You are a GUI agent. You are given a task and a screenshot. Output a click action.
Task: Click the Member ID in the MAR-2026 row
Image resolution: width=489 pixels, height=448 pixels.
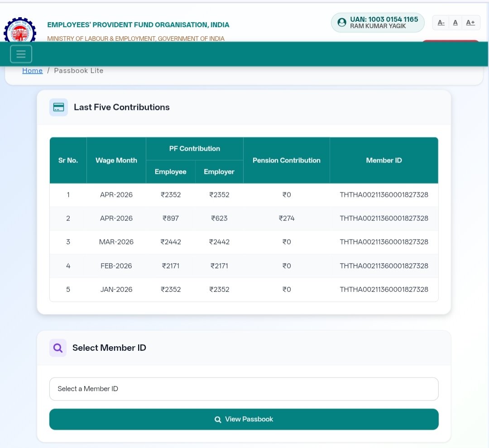[x=384, y=242]
